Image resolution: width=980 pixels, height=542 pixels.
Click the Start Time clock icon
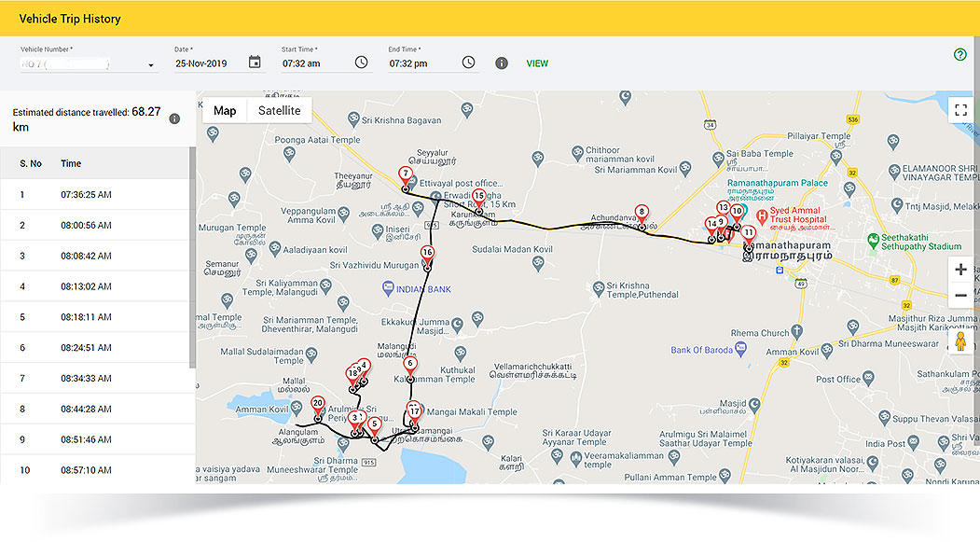point(361,63)
